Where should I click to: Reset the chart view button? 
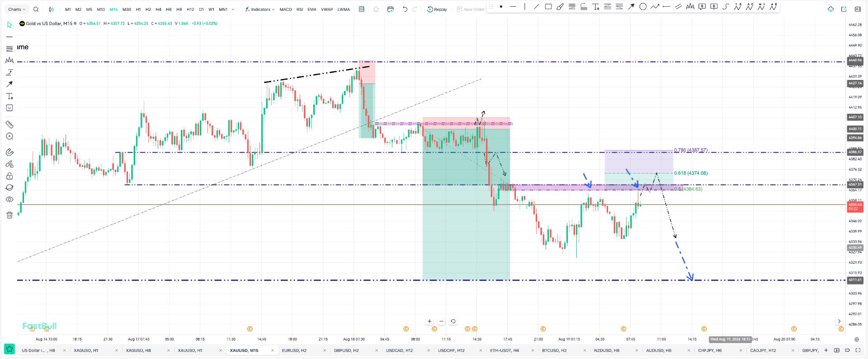(x=453, y=322)
